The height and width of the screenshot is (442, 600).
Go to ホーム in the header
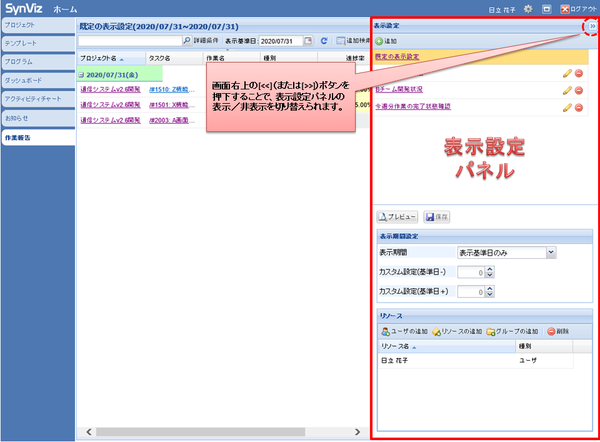point(65,9)
